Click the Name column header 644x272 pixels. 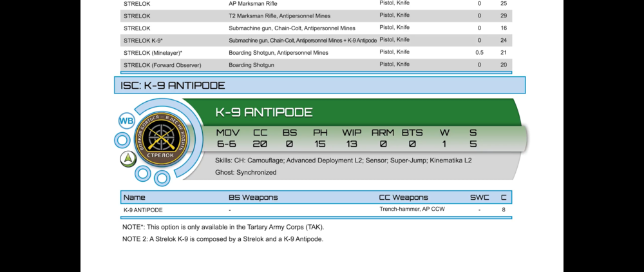135,197
